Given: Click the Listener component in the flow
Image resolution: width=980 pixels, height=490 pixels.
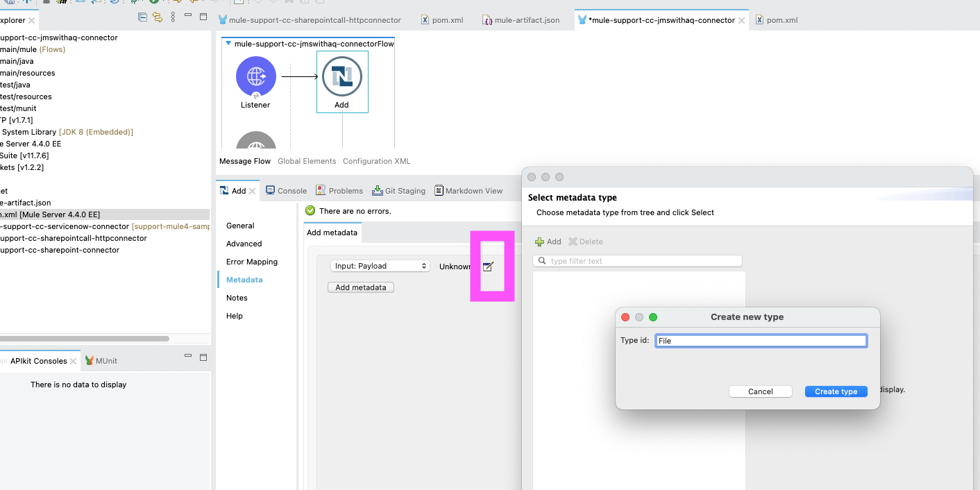Looking at the screenshot, I should tap(255, 76).
